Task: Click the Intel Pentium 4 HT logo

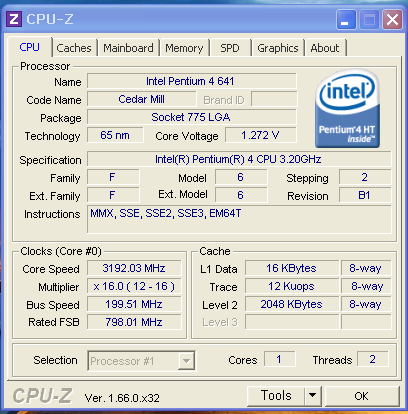Action: (347, 108)
